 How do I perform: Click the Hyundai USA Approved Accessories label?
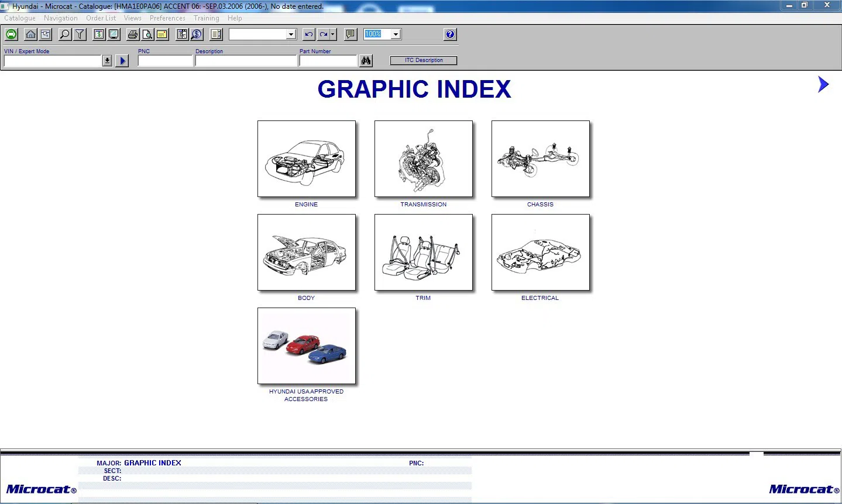tap(306, 395)
